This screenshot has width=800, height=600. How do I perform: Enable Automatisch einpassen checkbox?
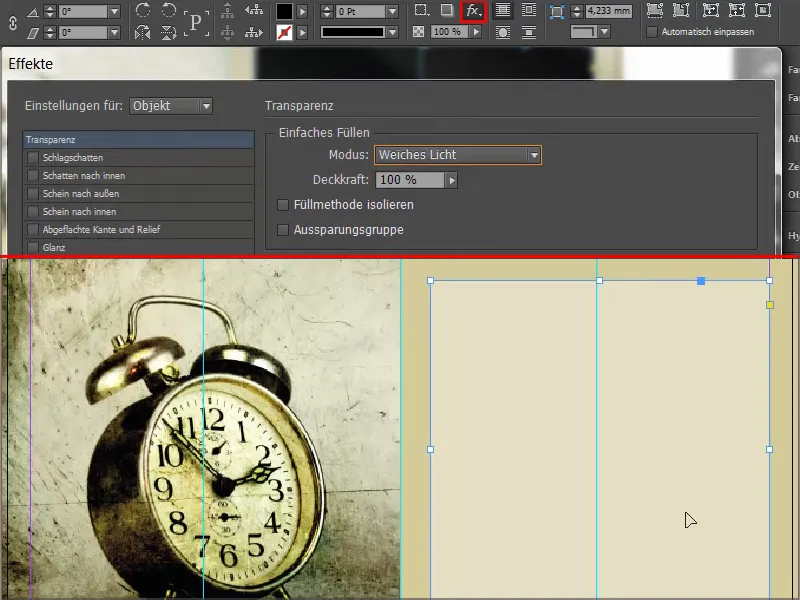click(x=652, y=32)
